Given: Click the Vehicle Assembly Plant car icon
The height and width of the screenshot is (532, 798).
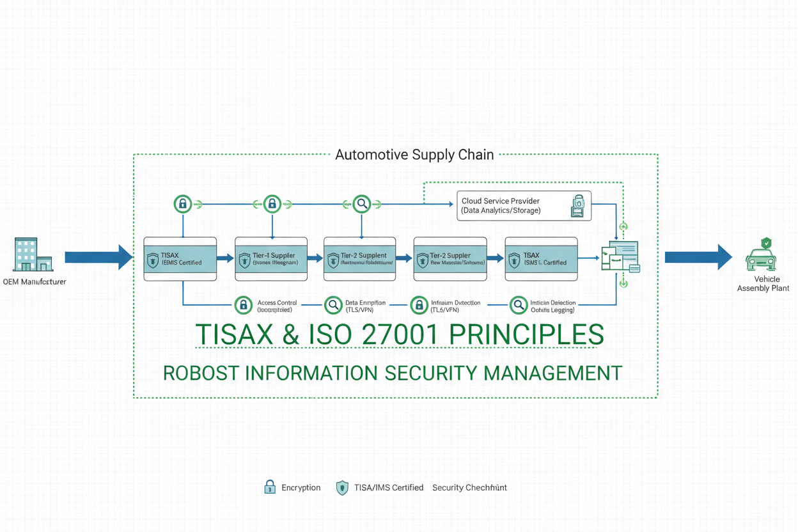Looking at the screenshot, I should [761, 256].
